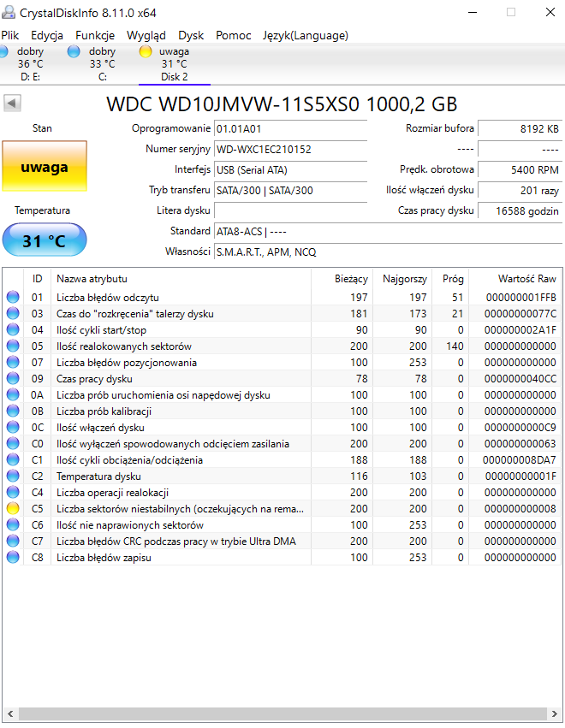Select row 'Liczba błędów zapisu'
Image resolution: width=565 pixels, height=728 pixels.
282,557
